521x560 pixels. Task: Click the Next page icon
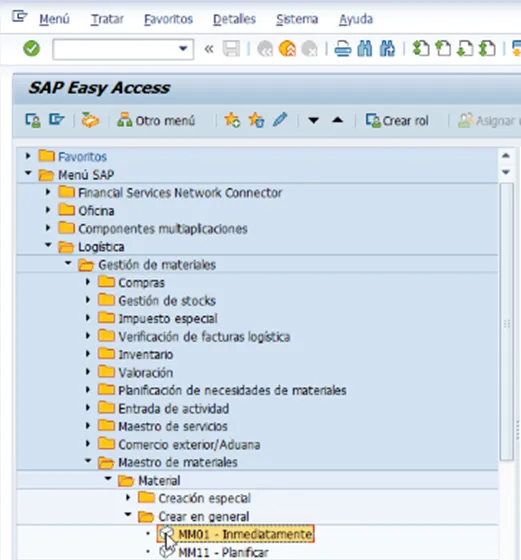465,49
